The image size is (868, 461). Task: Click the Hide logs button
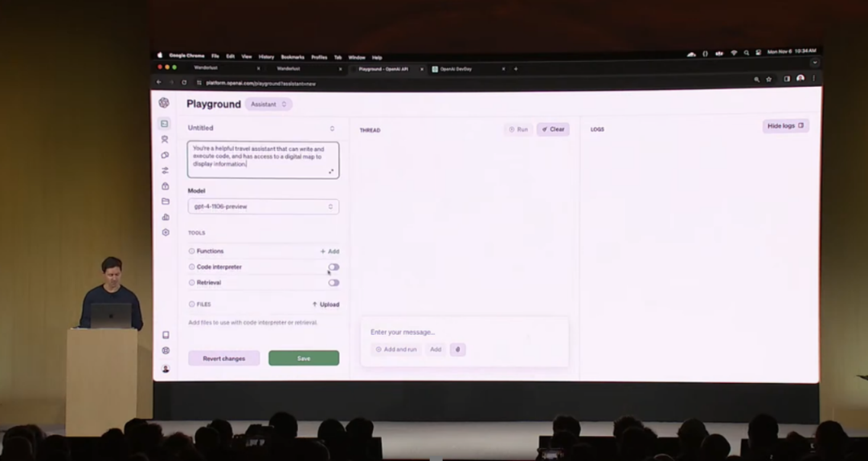(785, 126)
